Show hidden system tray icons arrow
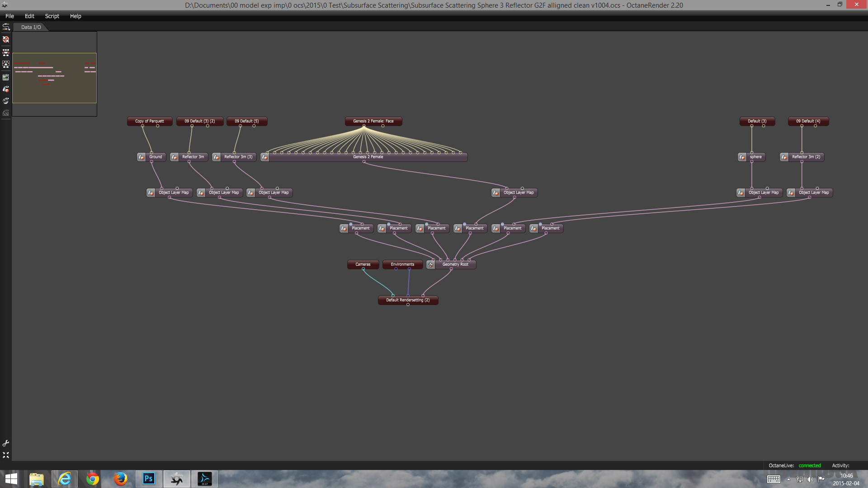 click(x=788, y=479)
